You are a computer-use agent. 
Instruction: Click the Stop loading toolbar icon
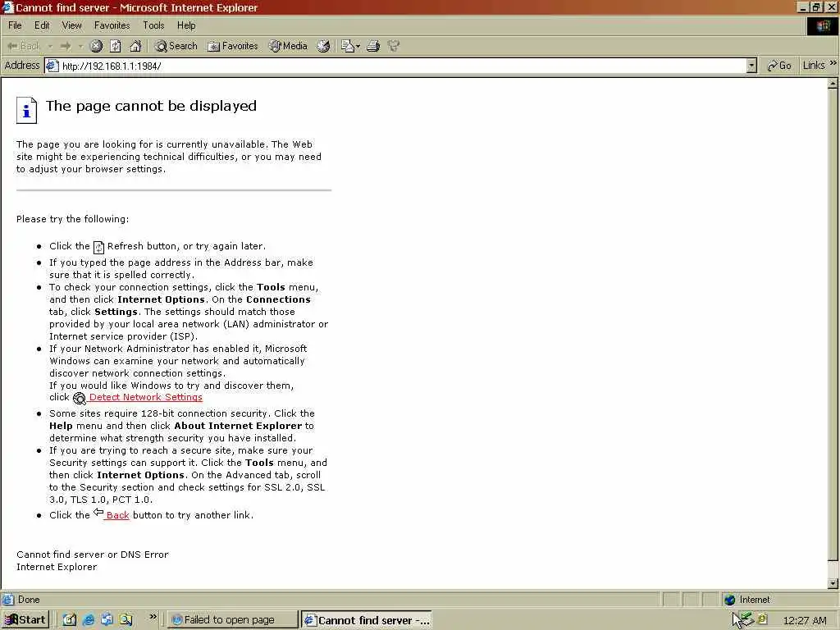tap(96, 46)
